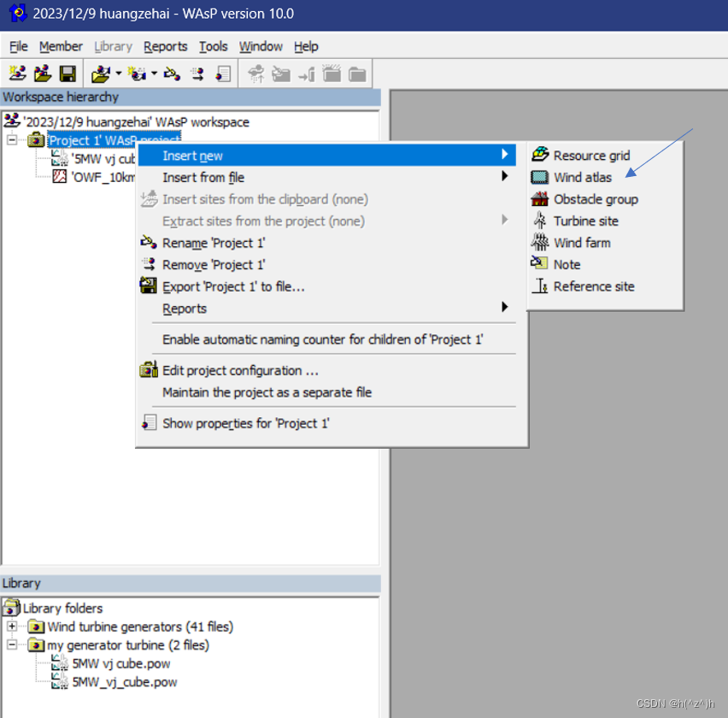Select the WAsP workspace root label
The width and height of the screenshot is (728, 718).
[x=137, y=121]
